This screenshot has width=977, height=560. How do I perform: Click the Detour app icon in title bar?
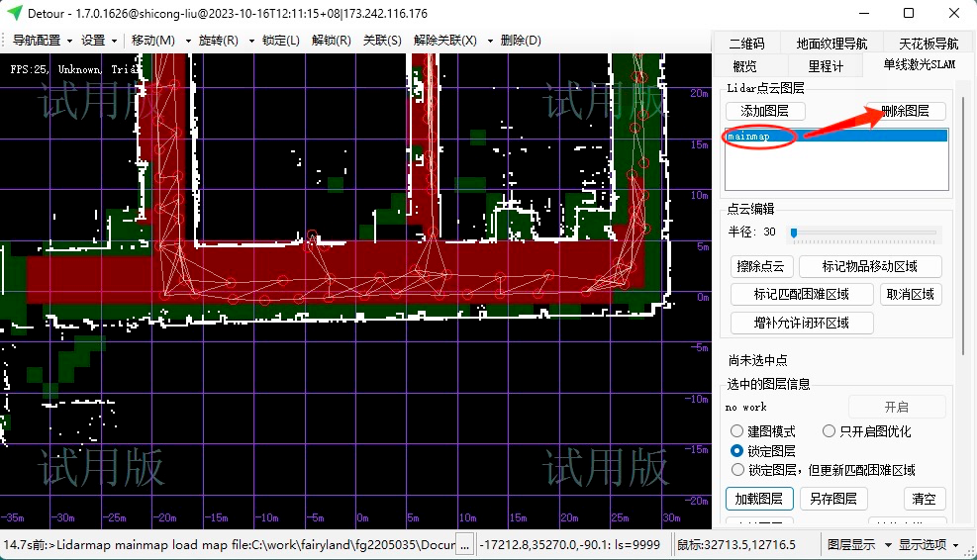[x=15, y=14]
